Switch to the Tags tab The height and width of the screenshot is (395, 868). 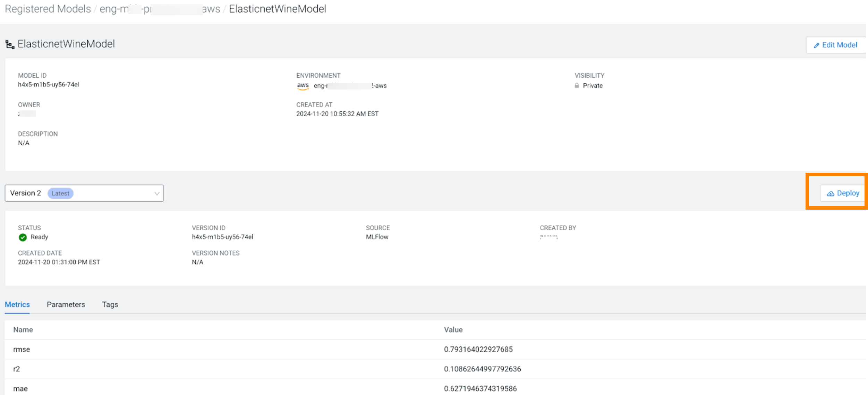tap(110, 304)
